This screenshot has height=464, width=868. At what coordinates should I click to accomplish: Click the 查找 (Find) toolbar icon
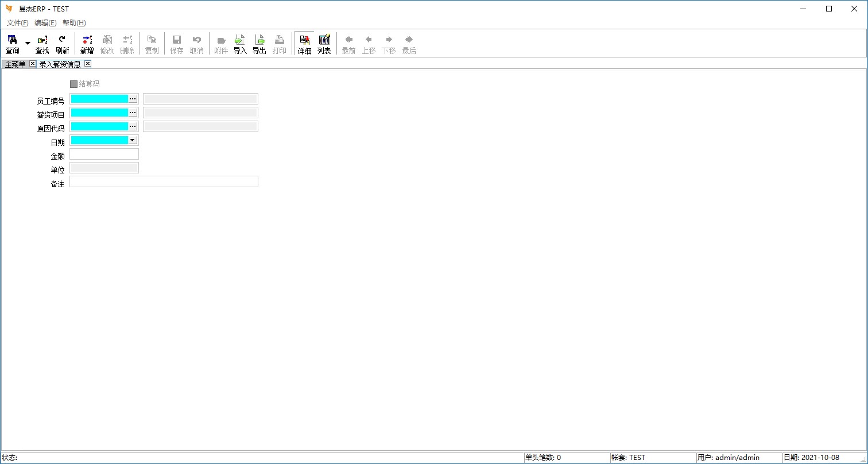[42, 44]
